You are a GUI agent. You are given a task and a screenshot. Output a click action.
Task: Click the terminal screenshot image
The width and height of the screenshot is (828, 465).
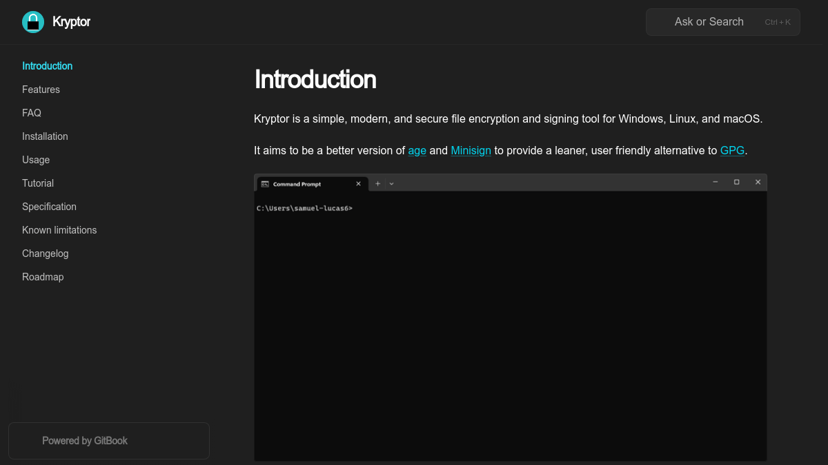[510, 317]
